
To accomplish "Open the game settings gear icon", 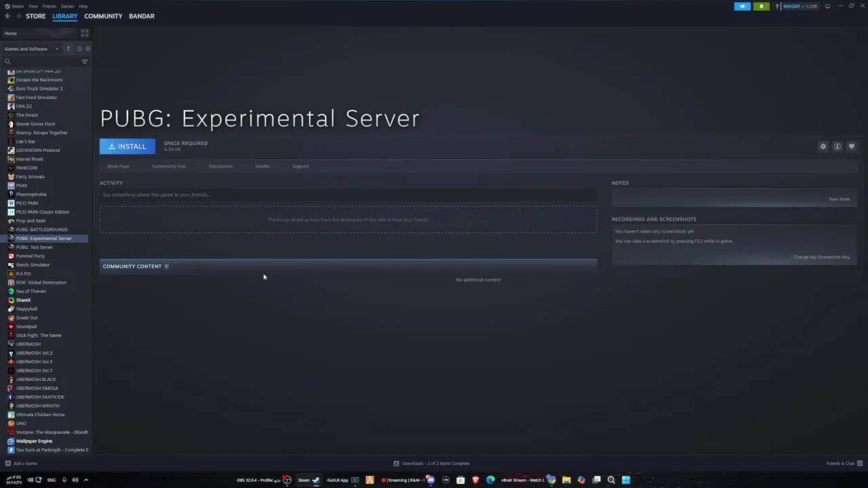I will [x=823, y=146].
